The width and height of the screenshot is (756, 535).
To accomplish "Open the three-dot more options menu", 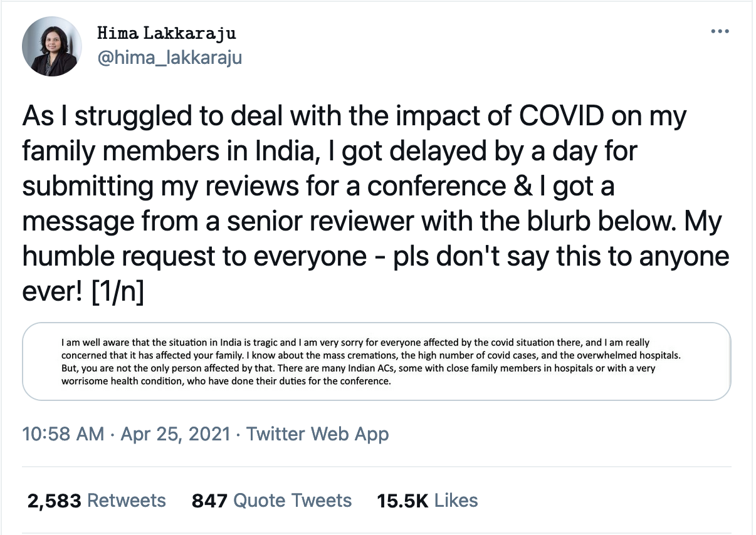I will coord(718,32).
